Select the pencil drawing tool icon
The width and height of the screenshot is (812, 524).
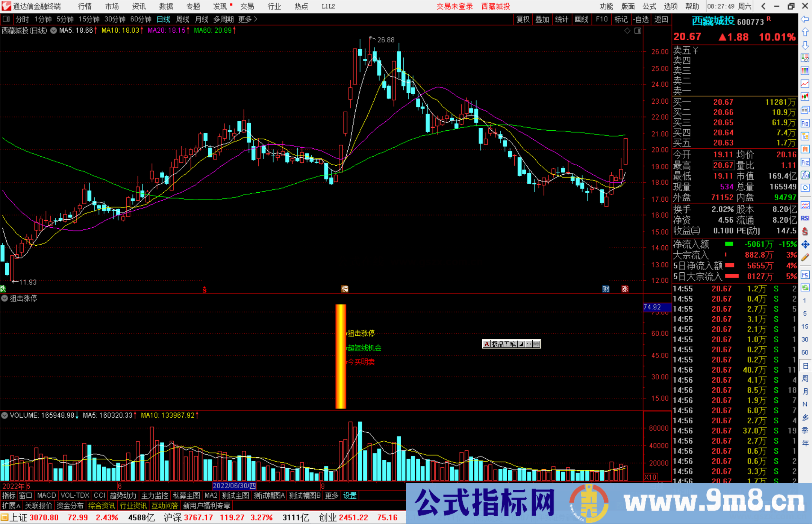click(805, 257)
